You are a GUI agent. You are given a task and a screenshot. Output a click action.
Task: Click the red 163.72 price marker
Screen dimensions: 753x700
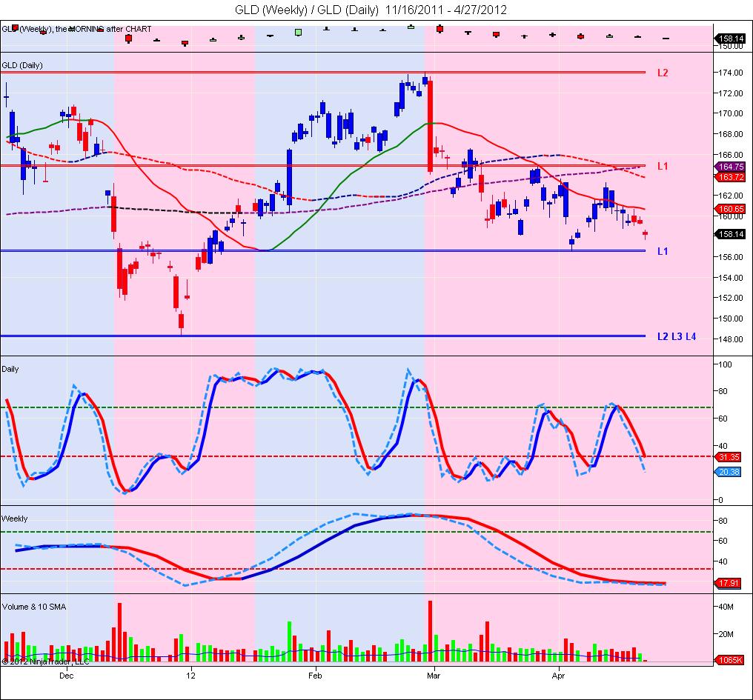tap(731, 177)
